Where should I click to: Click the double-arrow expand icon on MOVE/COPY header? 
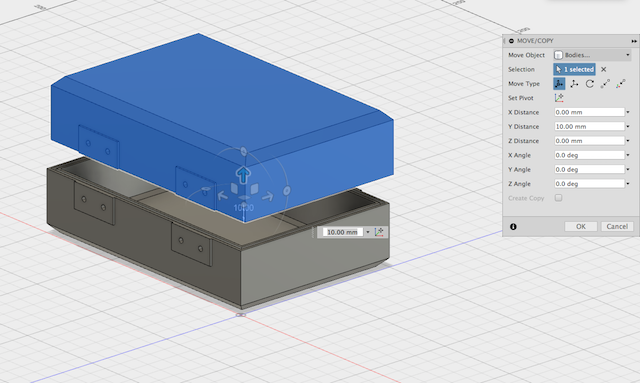[633, 41]
